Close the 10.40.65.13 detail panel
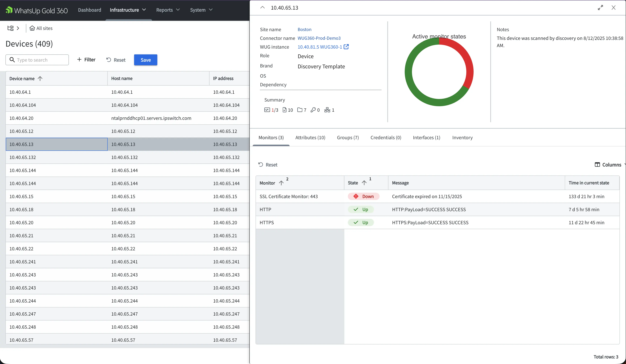This screenshot has height=364, width=626. (613, 8)
